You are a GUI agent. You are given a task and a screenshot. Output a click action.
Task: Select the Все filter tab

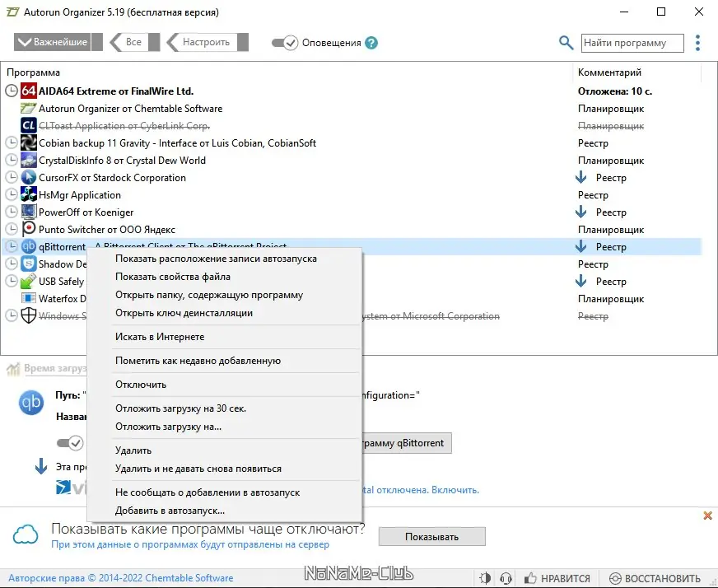point(134,42)
